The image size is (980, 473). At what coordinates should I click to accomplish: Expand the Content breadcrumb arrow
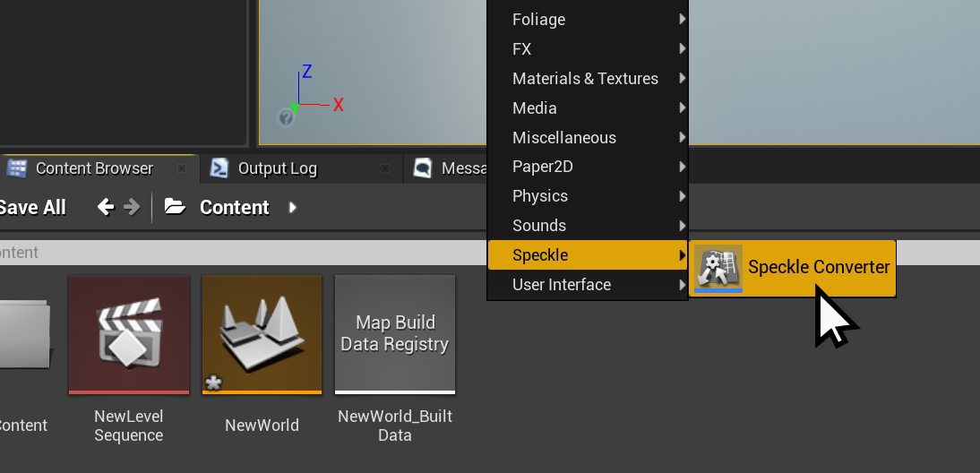click(x=293, y=207)
